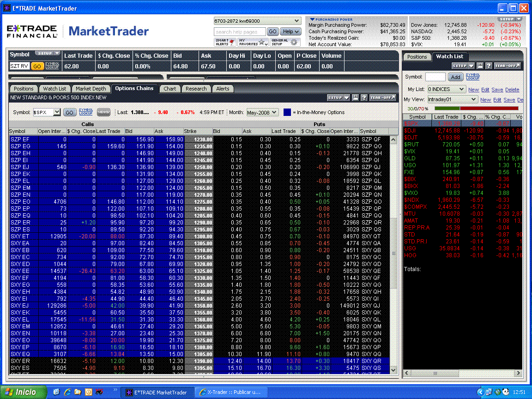The height and width of the screenshot is (399, 532).
Task: Open Watch List help question icon
Action: (489, 66)
